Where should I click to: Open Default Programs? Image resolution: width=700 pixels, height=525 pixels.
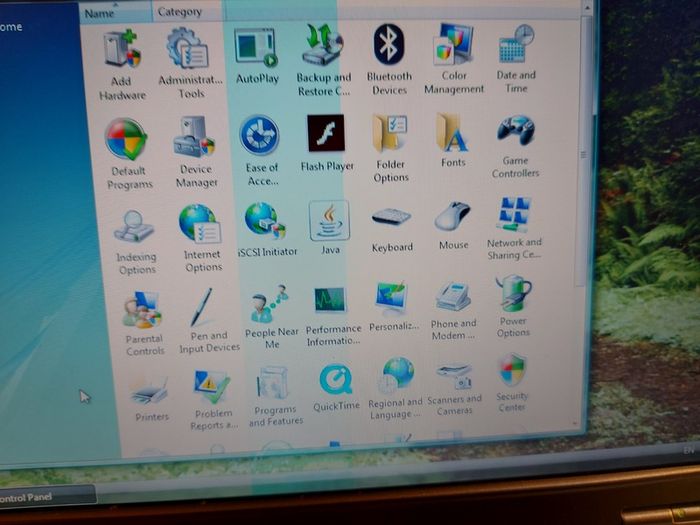[x=128, y=154]
